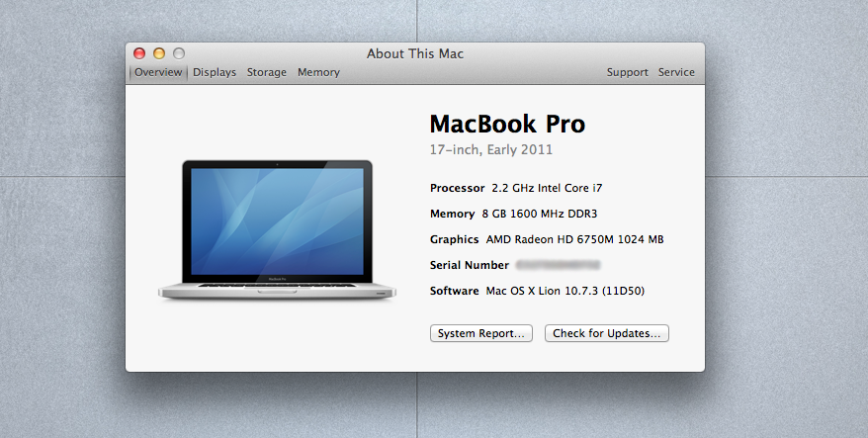
Task: Click the Mac OS X Lion 10.7.3 version text
Action: pos(565,291)
